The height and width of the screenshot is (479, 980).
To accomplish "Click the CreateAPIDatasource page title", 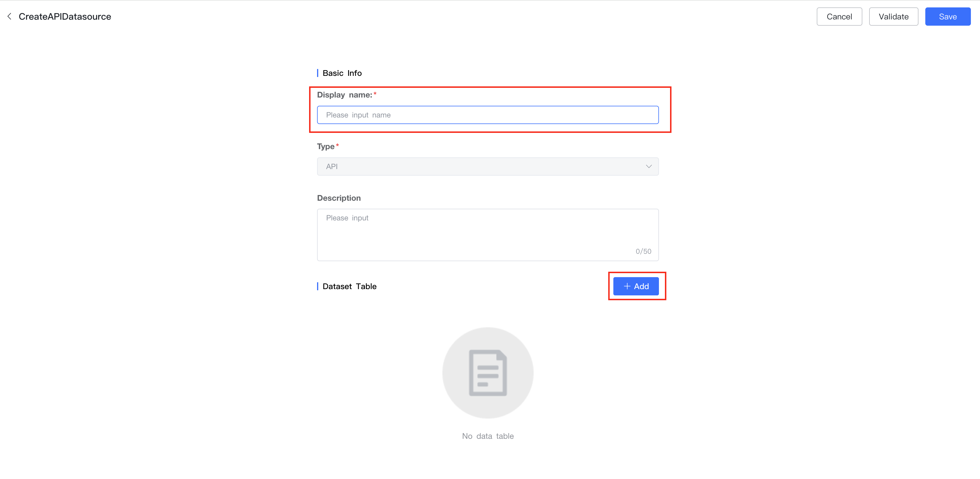I will 65,17.
